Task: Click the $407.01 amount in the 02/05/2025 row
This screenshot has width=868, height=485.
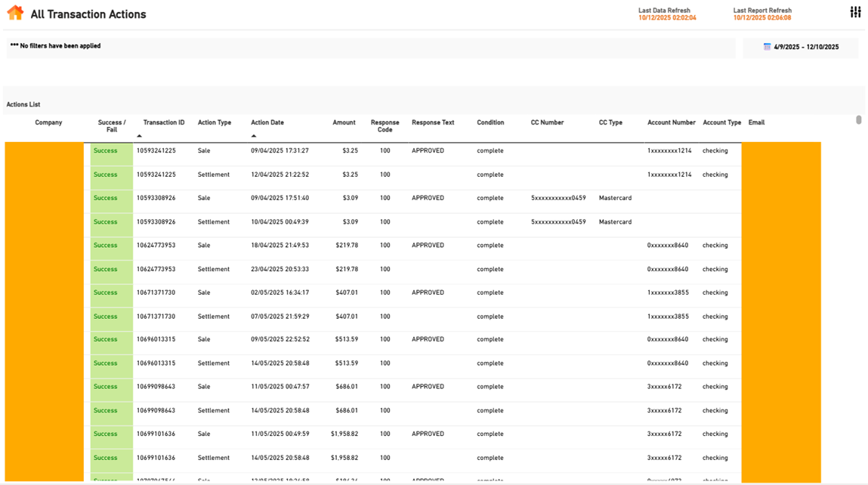Action: click(x=347, y=292)
